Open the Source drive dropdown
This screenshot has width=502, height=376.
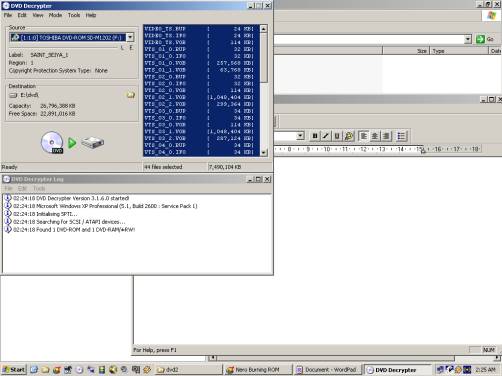pos(130,37)
